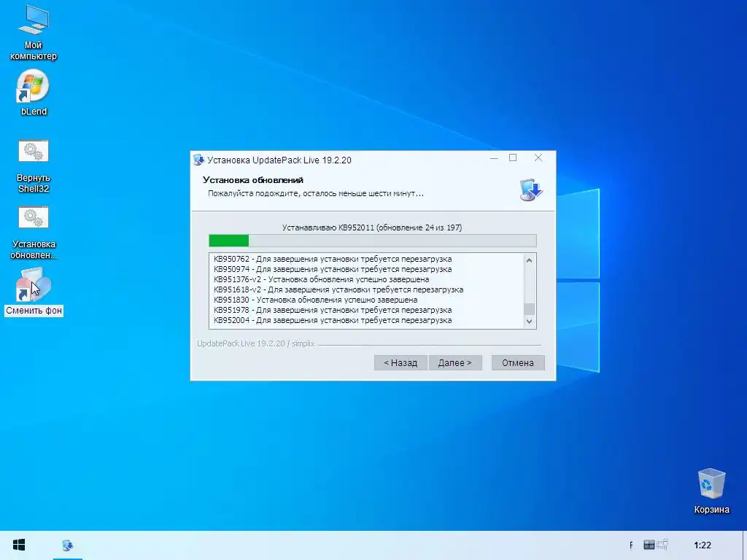Maximize the UpdatePack Live window
The height and width of the screenshot is (560, 747).
pyautogui.click(x=513, y=158)
